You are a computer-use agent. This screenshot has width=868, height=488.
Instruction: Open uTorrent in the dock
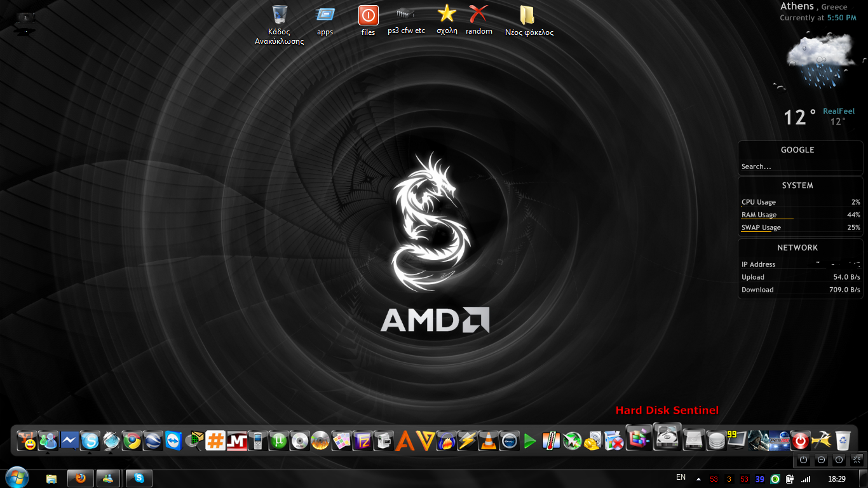pos(278,440)
